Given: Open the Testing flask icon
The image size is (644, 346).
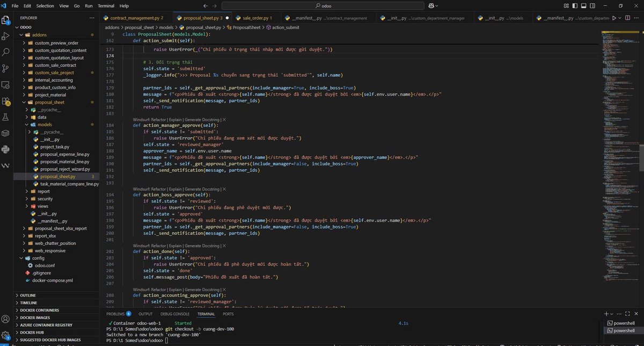Looking at the screenshot, I should point(6,117).
